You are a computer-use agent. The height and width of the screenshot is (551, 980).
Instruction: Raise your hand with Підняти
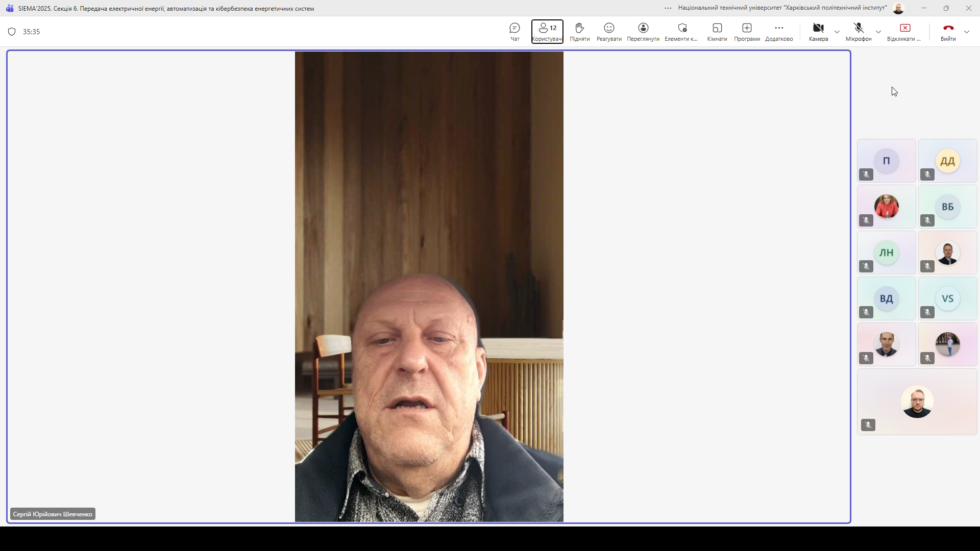coord(579,31)
